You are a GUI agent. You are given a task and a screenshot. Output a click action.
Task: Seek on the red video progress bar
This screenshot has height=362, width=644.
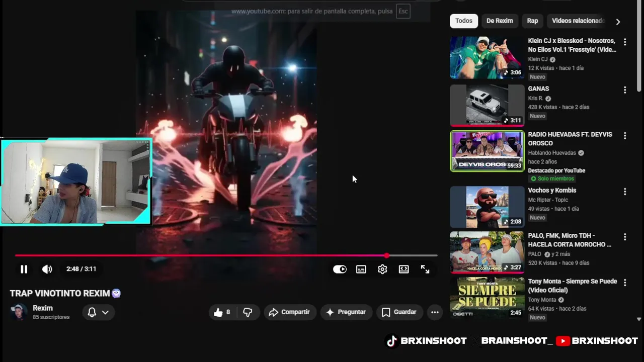[x=226, y=255]
